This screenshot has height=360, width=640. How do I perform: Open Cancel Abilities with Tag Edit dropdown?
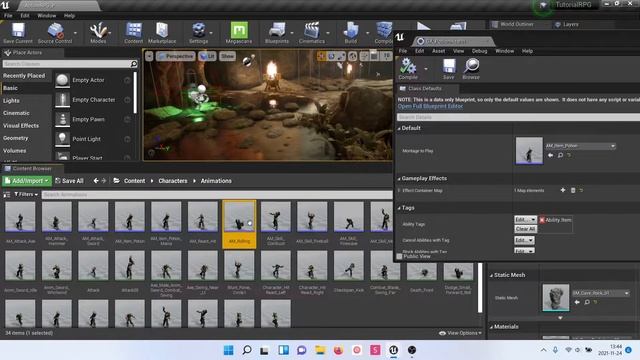click(524, 240)
